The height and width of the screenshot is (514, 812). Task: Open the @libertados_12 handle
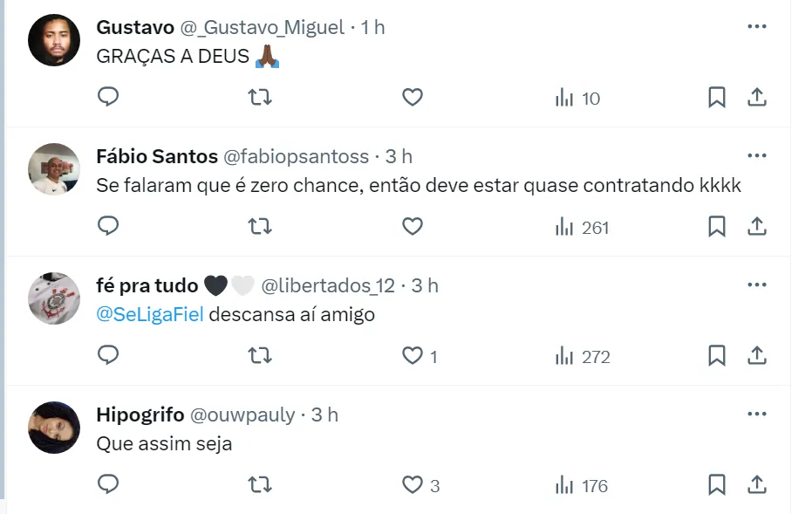tap(328, 285)
